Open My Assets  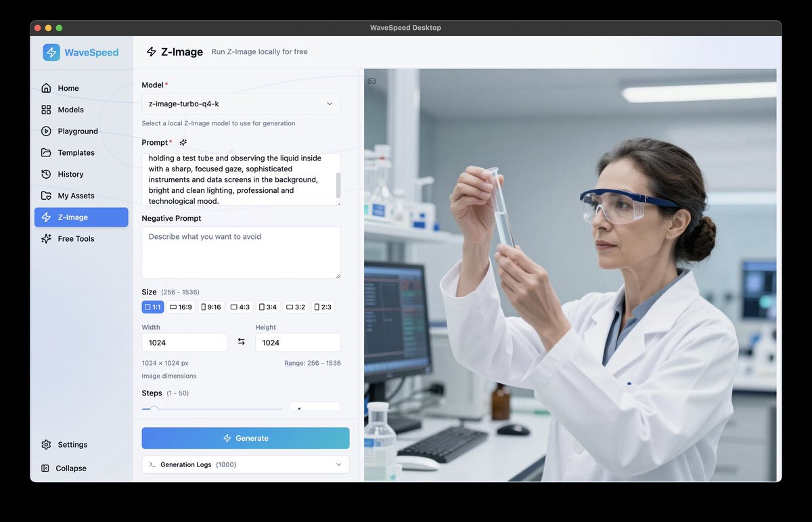[81, 196]
